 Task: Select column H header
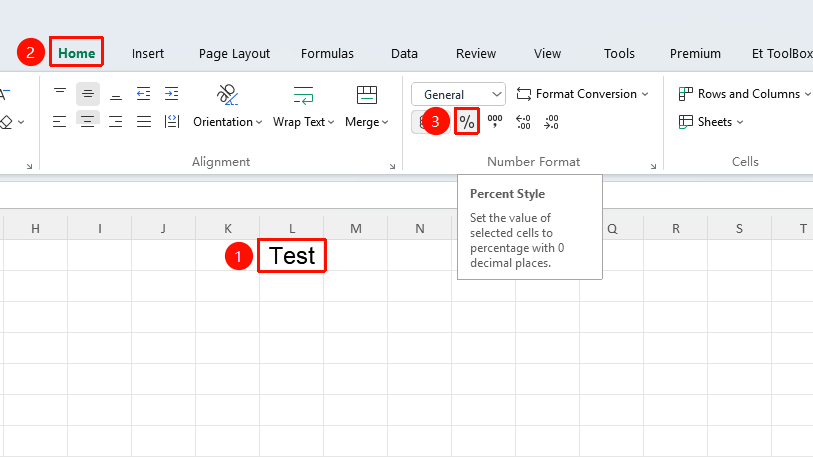(x=35, y=228)
